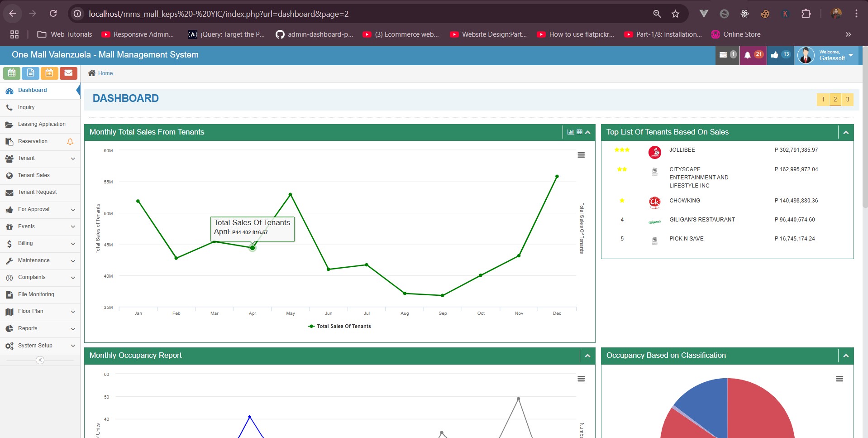868x438 pixels.
Task: Toggle Total Sales Of Tenants legend series
Action: 339,326
